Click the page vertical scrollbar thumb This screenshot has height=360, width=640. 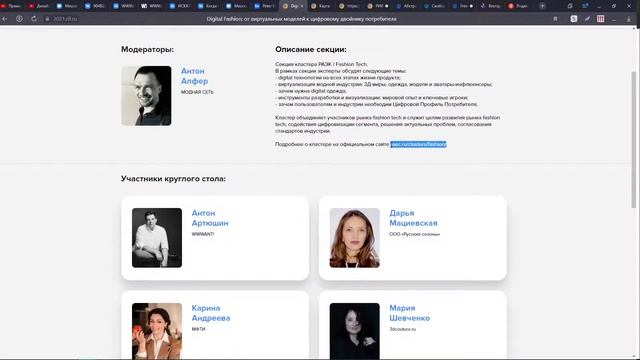[634, 140]
